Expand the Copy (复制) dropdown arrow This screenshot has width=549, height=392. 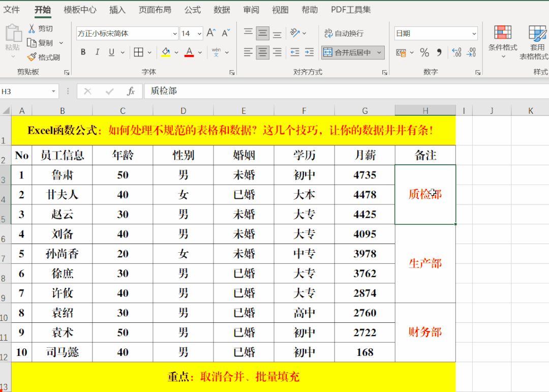(62, 43)
